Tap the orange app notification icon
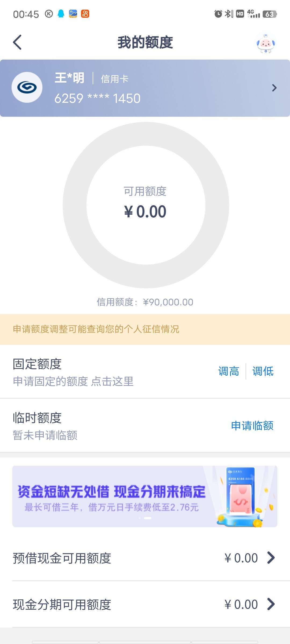Image resolution: width=290 pixels, height=644 pixels. click(85, 14)
